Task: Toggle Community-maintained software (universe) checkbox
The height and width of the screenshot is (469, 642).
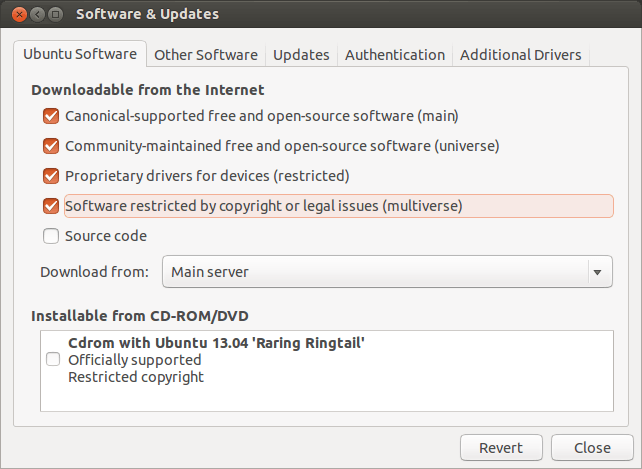Action: pyautogui.click(x=51, y=146)
